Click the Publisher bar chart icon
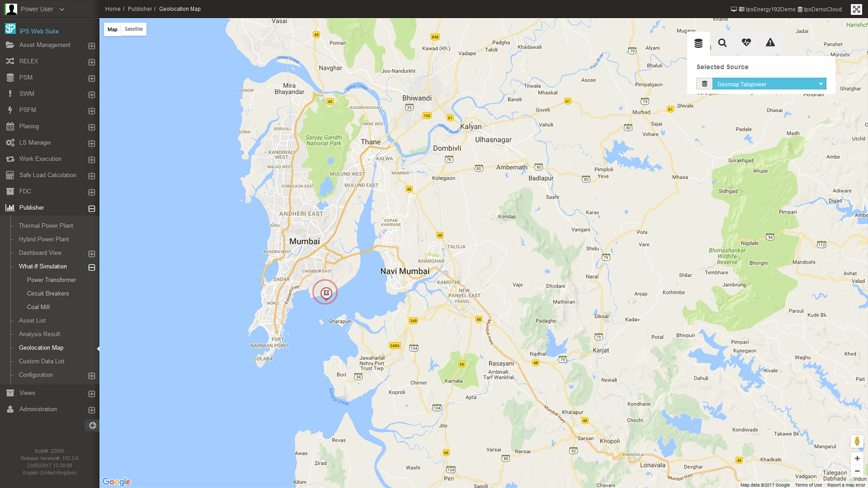This screenshot has height=488, width=868. click(x=10, y=208)
